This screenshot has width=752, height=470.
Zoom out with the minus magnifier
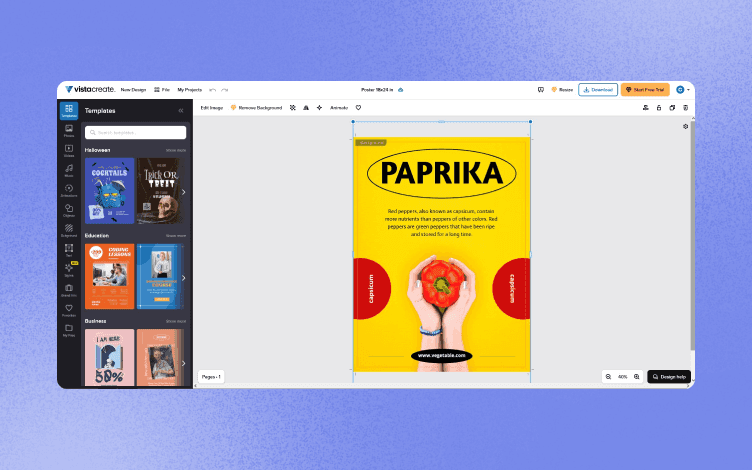tap(608, 377)
